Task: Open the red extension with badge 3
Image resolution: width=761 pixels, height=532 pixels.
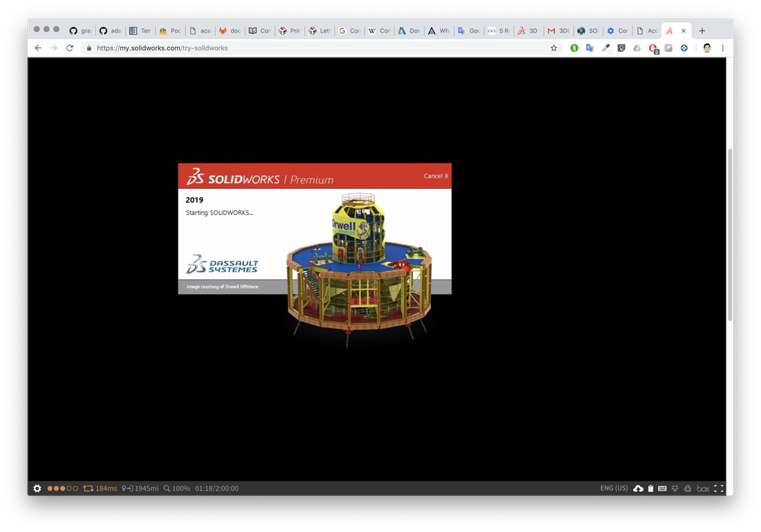Action: tap(653, 48)
